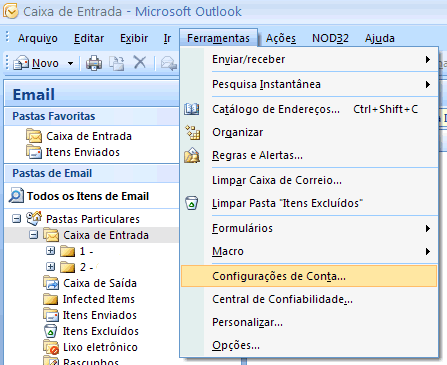Collapse the Pastas Particulares tree node
The width and height of the screenshot is (447, 365).
16,219
